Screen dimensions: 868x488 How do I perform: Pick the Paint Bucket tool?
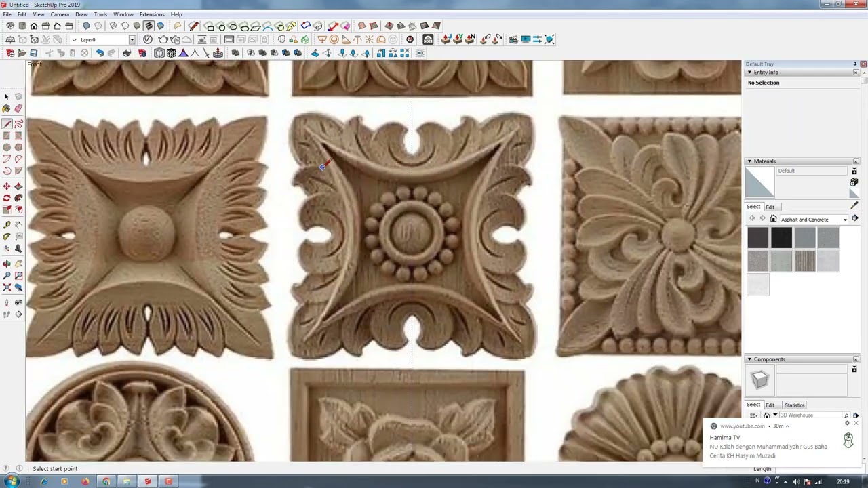pyautogui.click(x=7, y=108)
